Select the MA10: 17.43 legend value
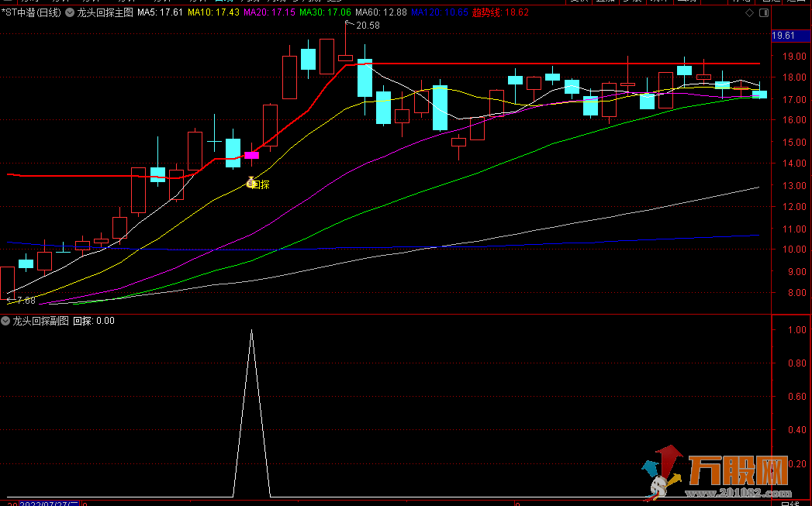 (213, 12)
